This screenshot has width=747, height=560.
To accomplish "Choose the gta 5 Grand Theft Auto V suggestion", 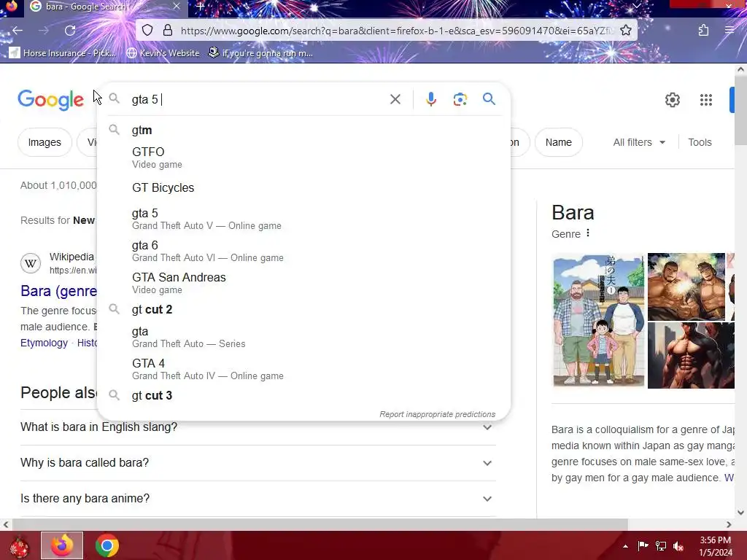I will (x=303, y=219).
